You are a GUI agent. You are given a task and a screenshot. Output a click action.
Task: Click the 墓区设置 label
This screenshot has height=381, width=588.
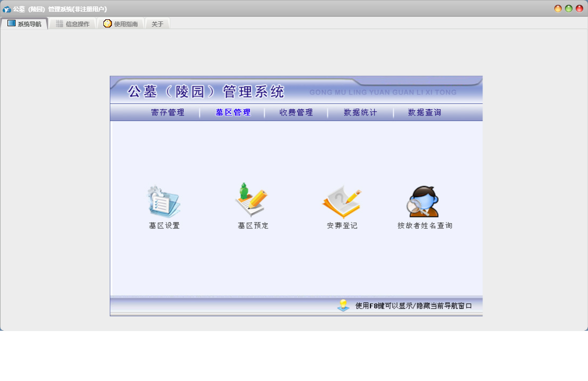(x=164, y=225)
